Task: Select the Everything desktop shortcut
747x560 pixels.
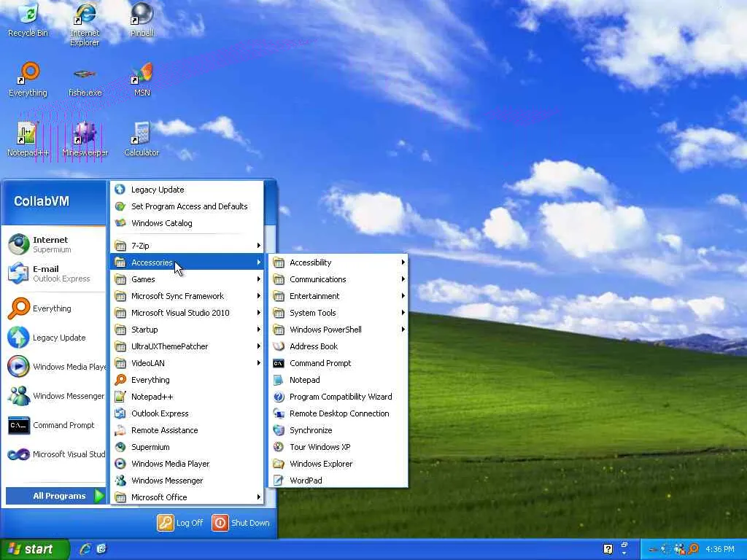Action: tap(28, 79)
